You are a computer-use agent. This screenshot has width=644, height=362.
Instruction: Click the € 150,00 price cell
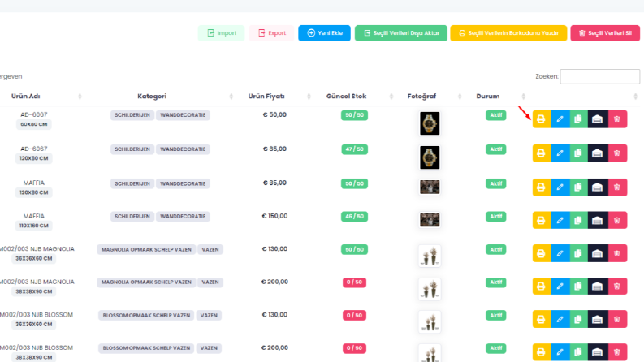click(x=274, y=216)
